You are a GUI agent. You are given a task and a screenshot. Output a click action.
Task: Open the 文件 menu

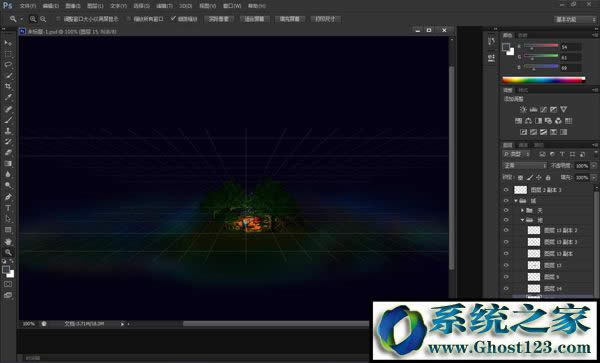point(28,6)
